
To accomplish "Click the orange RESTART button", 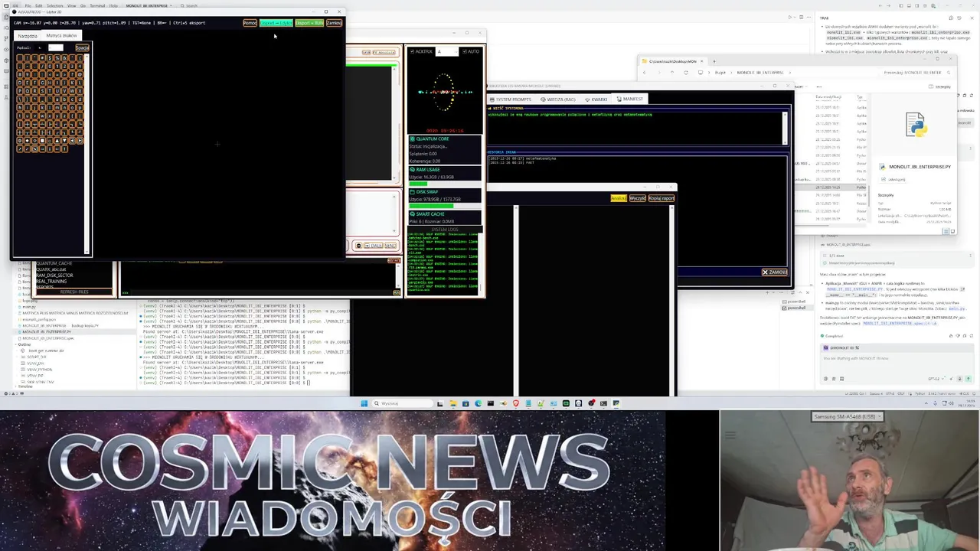I will 394,260.
